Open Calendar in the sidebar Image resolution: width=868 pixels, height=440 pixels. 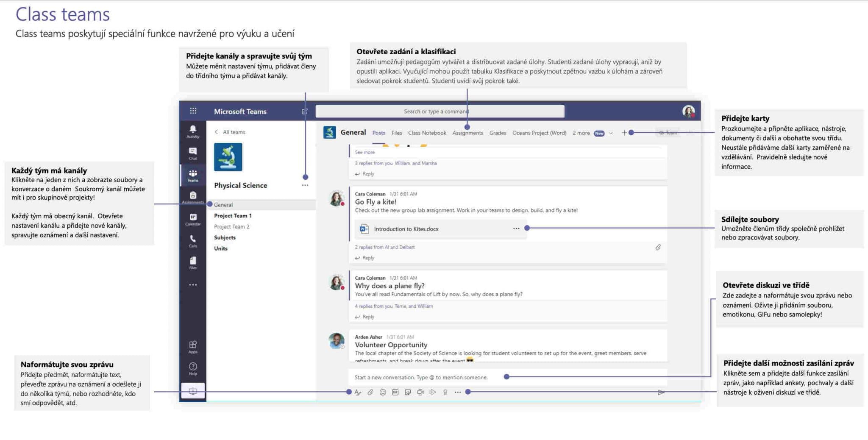click(x=193, y=219)
